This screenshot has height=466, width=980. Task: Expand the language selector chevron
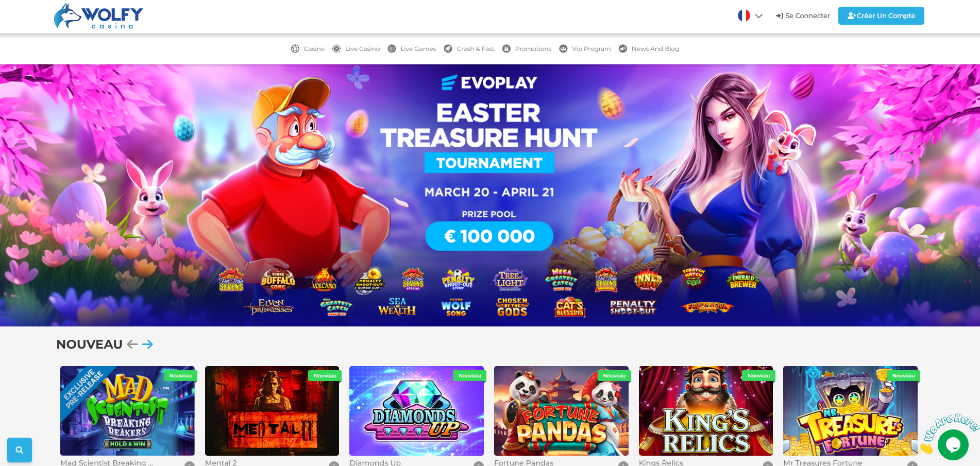(758, 16)
